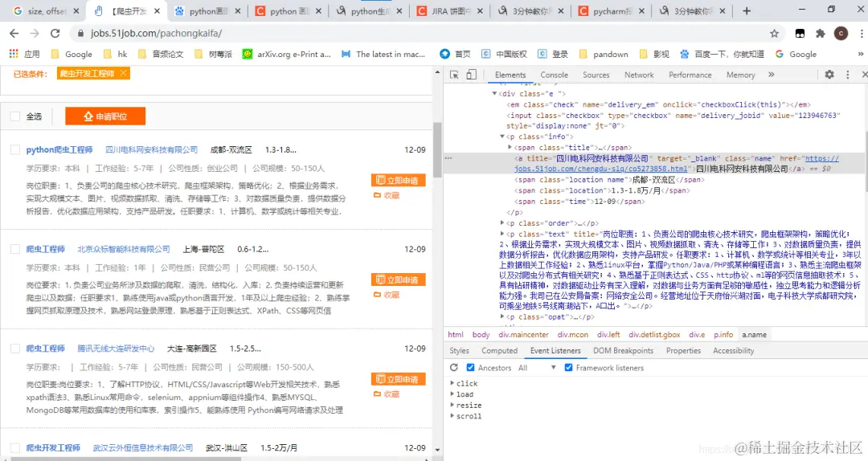Open DevTools settings gear

pos(829,74)
